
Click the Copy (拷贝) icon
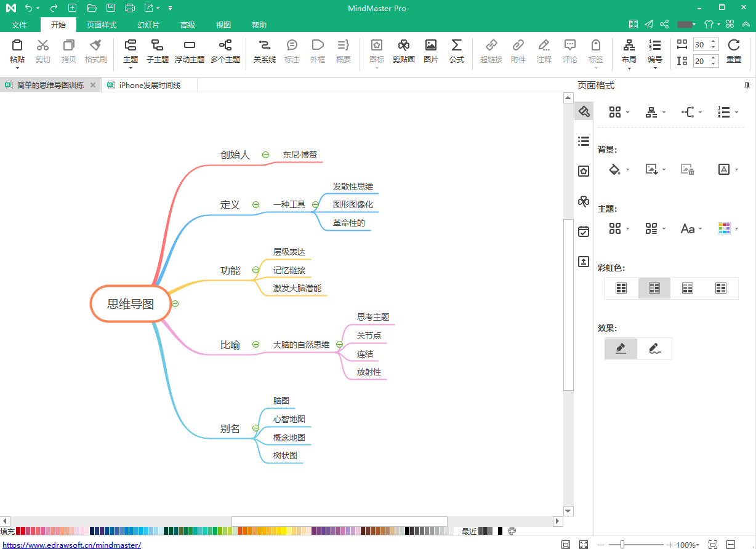[x=69, y=46]
